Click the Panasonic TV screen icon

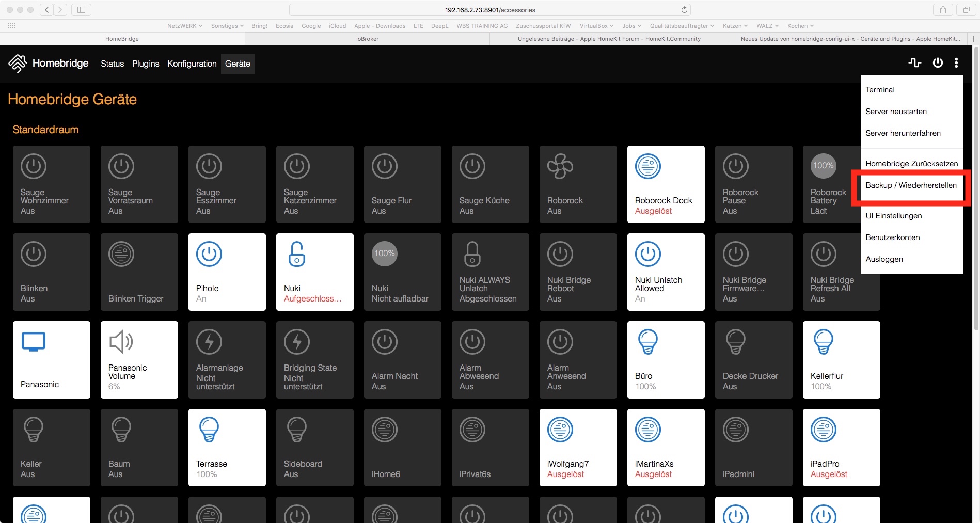[34, 342]
